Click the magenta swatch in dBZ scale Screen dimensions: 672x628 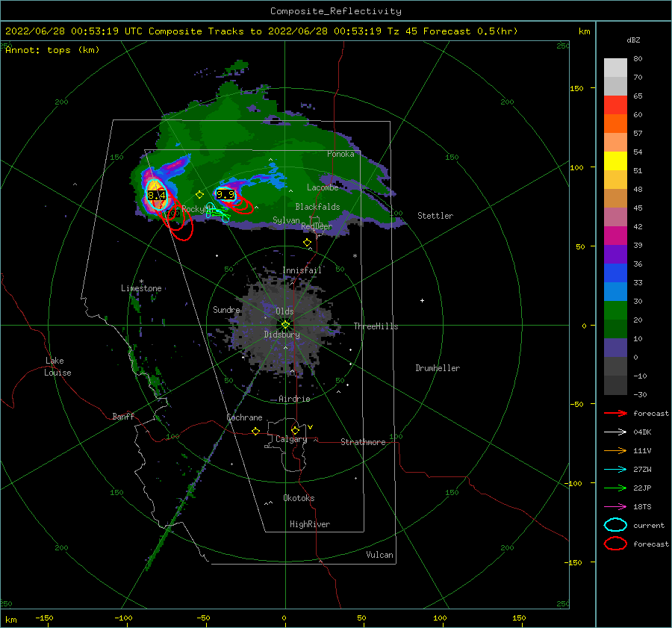click(x=615, y=235)
